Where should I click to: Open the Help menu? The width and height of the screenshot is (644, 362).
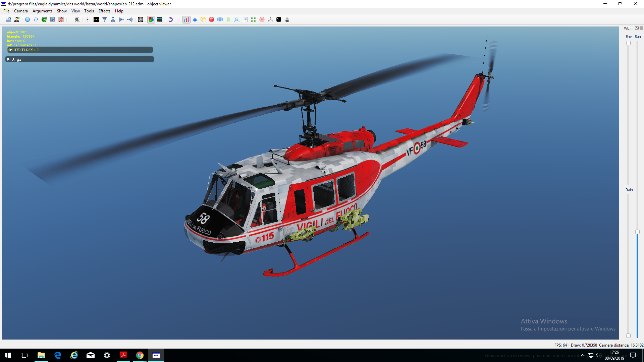(119, 11)
